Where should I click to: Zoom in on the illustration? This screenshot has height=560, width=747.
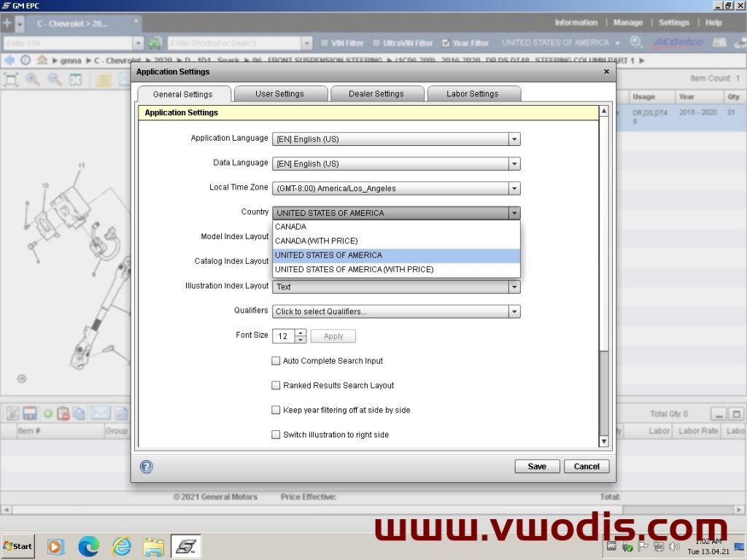[x=33, y=79]
